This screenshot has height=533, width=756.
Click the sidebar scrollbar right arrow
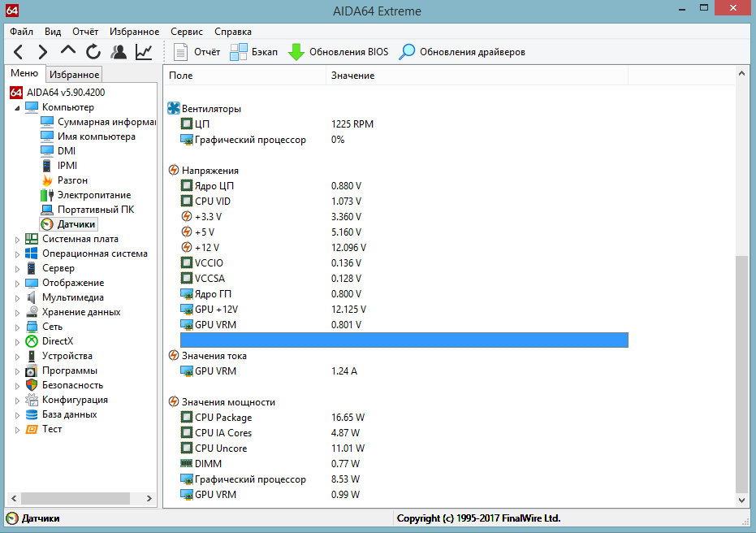tap(149, 498)
